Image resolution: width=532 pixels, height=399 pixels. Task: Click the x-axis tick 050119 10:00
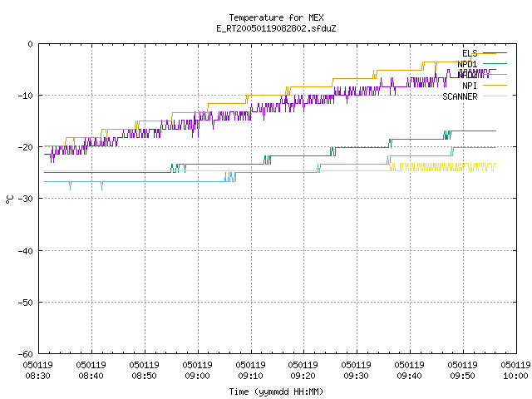[515, 371]
